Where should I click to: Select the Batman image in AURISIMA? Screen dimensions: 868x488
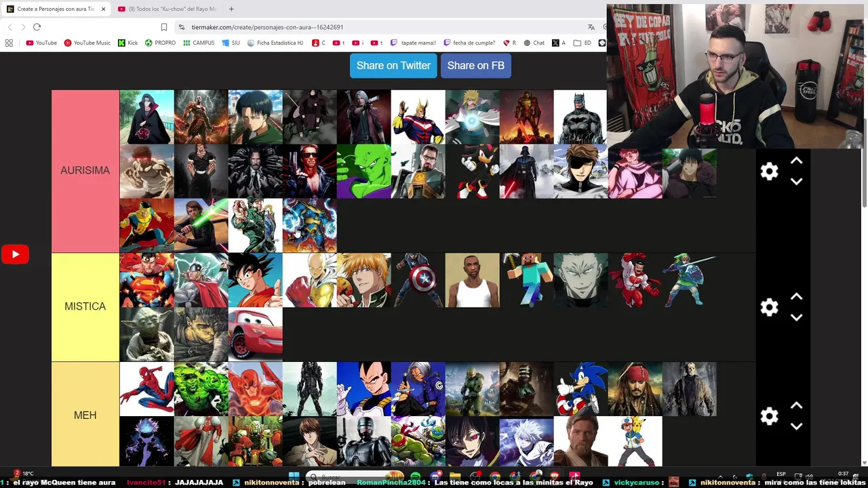pos(580,117)
